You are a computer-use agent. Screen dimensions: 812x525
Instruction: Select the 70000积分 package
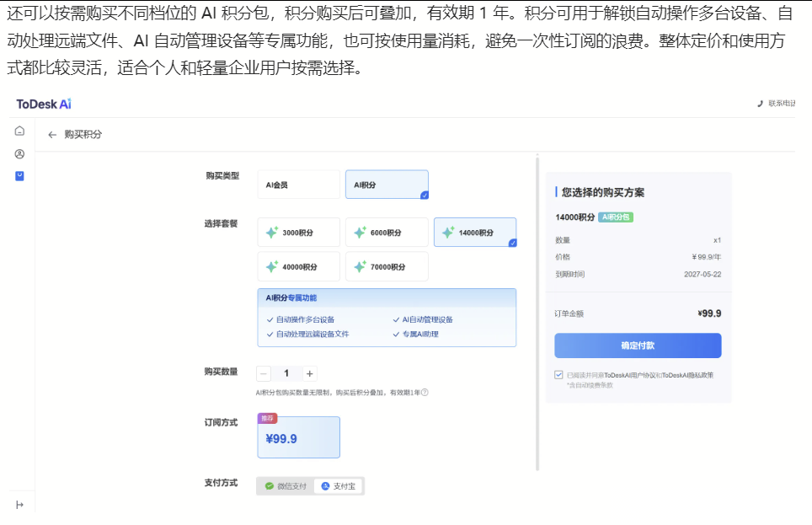click(387, 267)
